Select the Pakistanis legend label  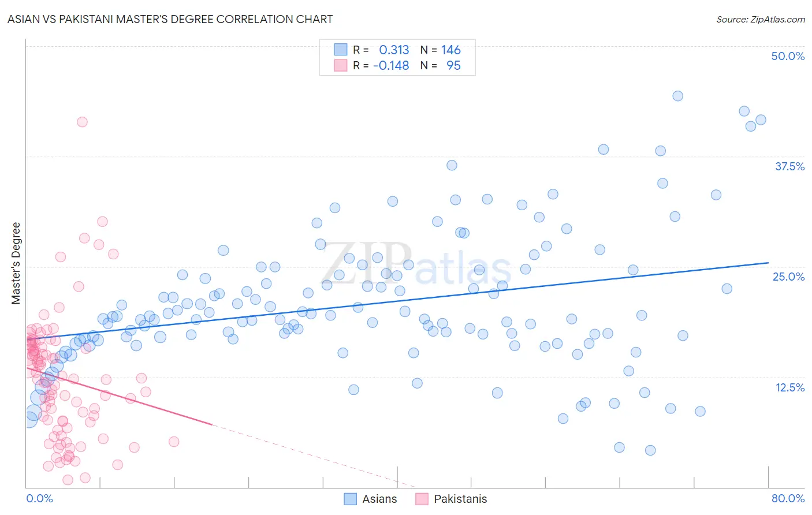pos(460,499)
